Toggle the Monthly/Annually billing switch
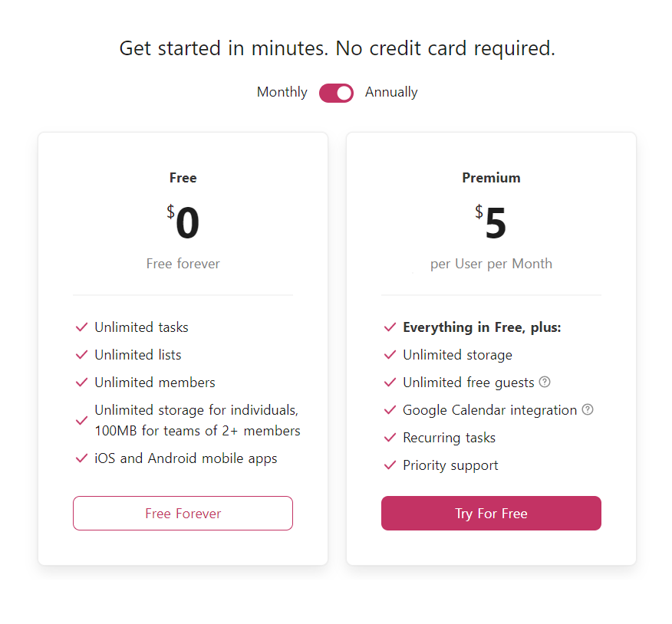Image resolution: width=672 pixels, height=624 pixels. pos(336,93)
